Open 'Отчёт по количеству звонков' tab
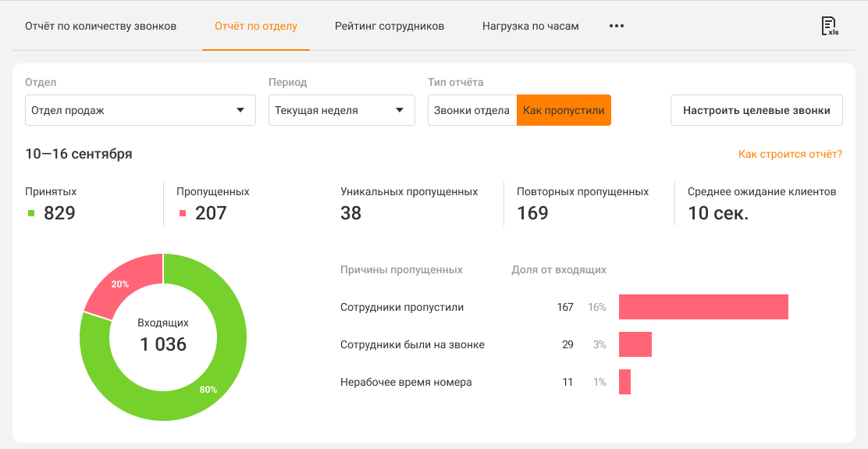 click(x=101, y=26)
